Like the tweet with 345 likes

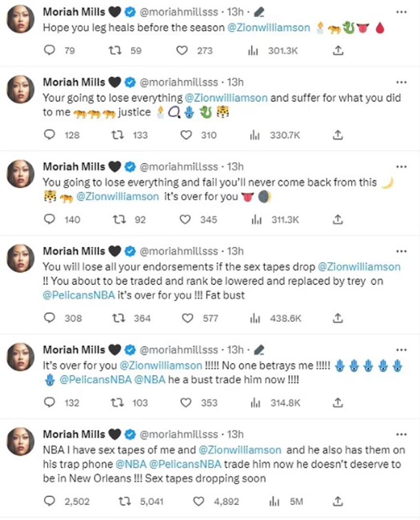click(185, 220)
